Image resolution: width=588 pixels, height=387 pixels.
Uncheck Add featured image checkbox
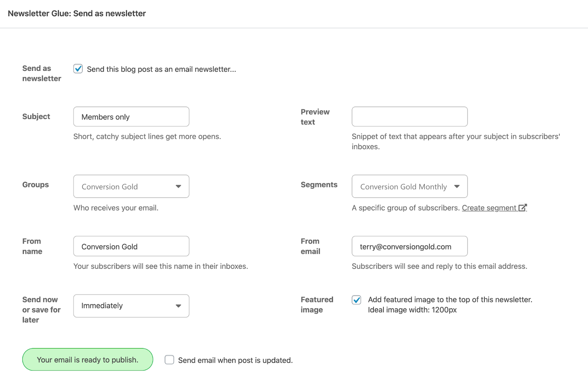[x=356, y=300]
